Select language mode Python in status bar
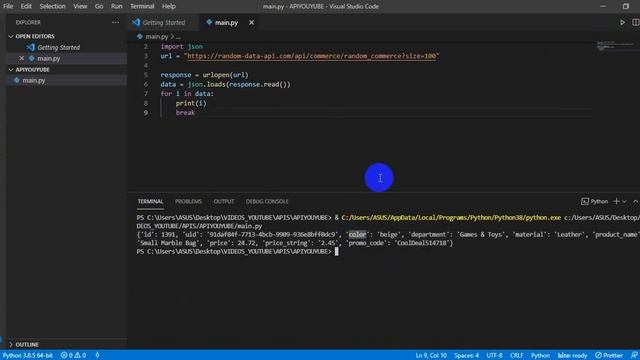Viewport: 640px width, 360px height. click(x=540, y=356)
